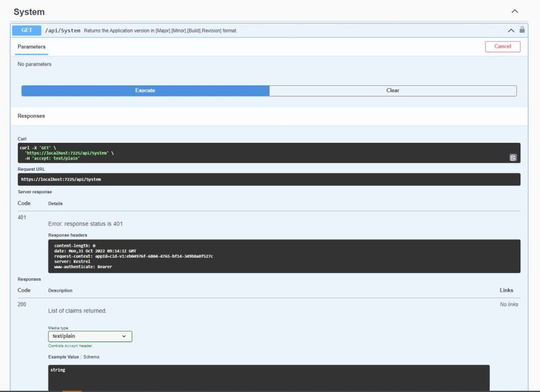Viewport: 540px width, 392px height.
Task: Collapse the System section with its chevron
Action: tap(515, 11)
